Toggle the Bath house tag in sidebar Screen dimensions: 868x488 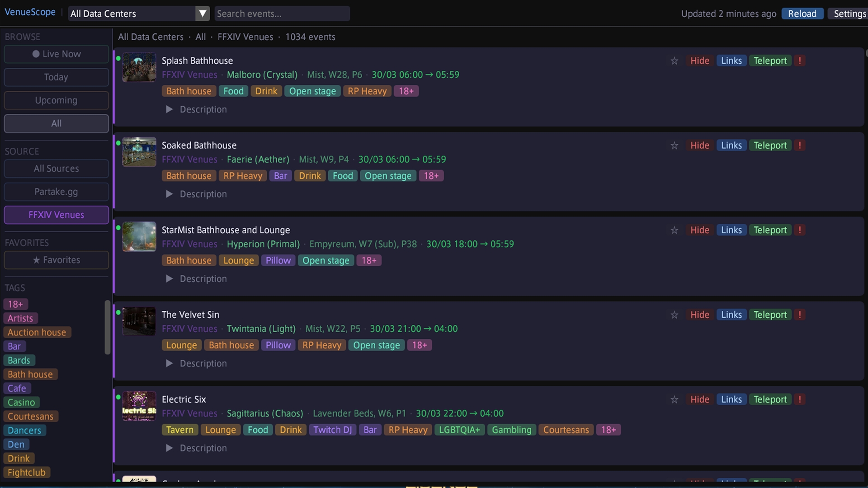click(x=30, y=374)
